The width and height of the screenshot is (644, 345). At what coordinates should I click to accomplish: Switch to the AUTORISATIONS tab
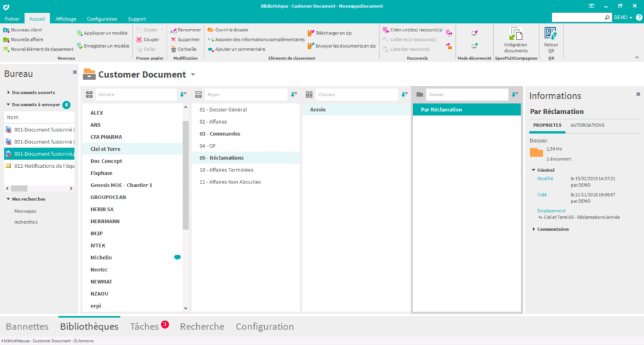point(587,125)
